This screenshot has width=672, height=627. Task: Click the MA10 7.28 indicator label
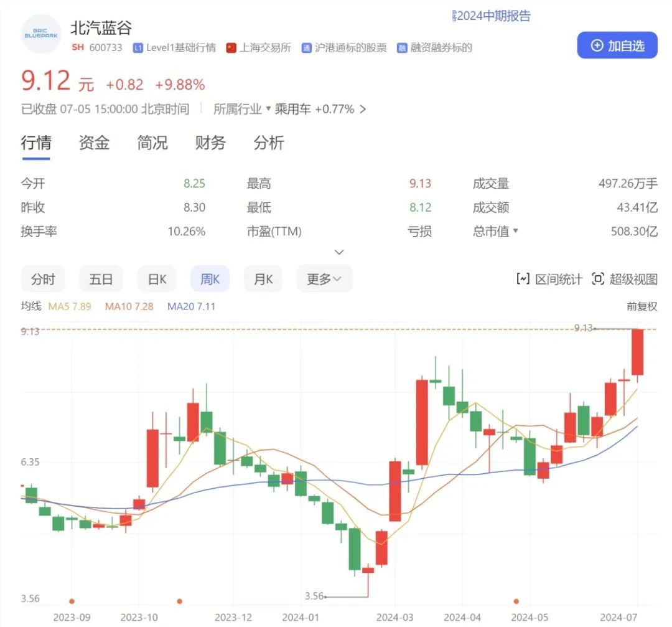[x=129, y=306]
